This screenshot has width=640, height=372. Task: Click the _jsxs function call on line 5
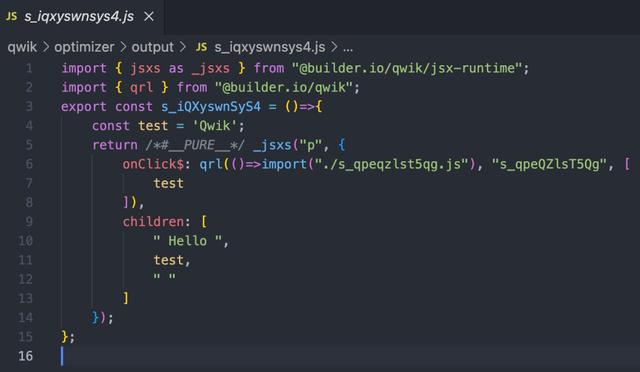(272, 145)
